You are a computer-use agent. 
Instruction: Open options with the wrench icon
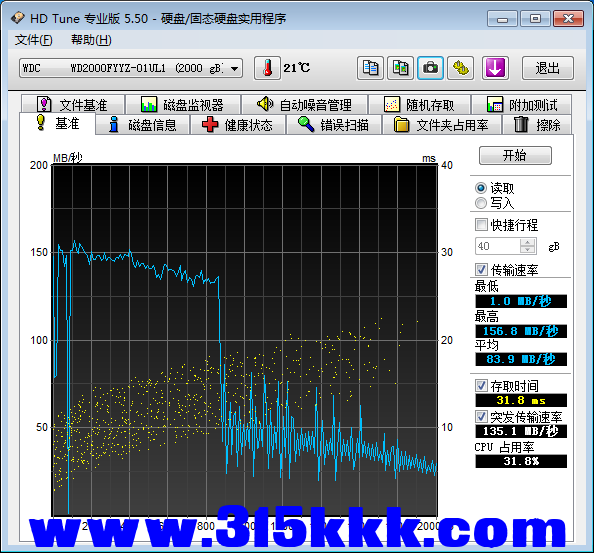461,68
